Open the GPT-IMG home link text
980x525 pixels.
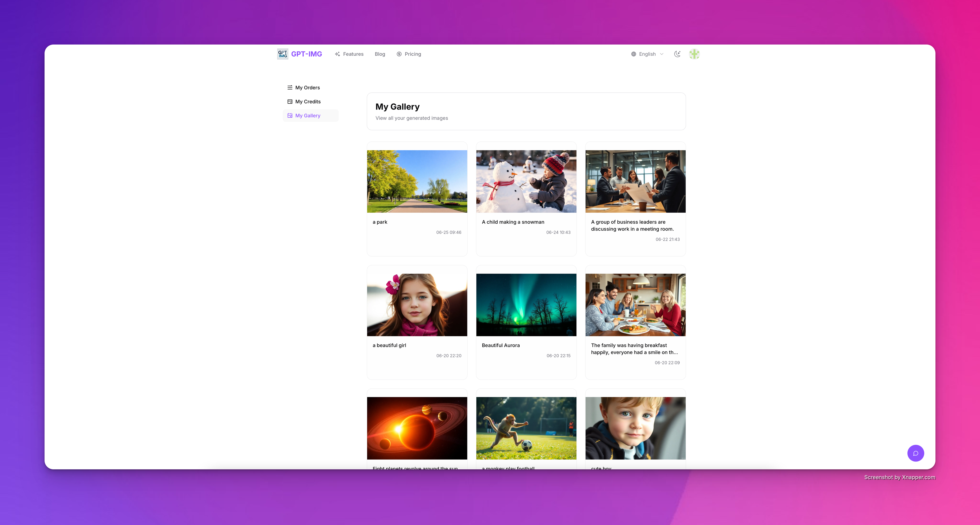[306, 54]
